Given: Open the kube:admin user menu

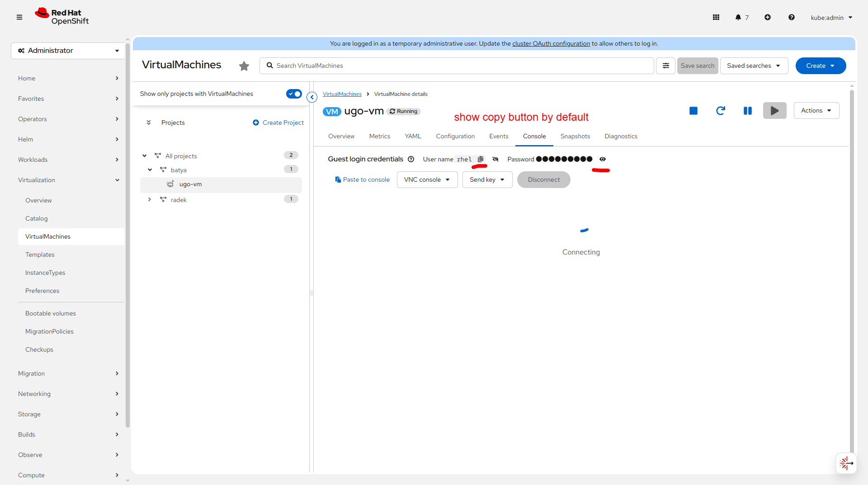Looking at the screenshot, I should [831, 18].
